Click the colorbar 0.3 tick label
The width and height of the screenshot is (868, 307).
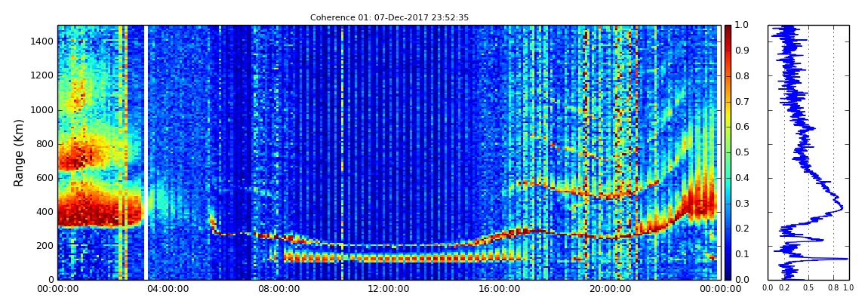point(740,203)
